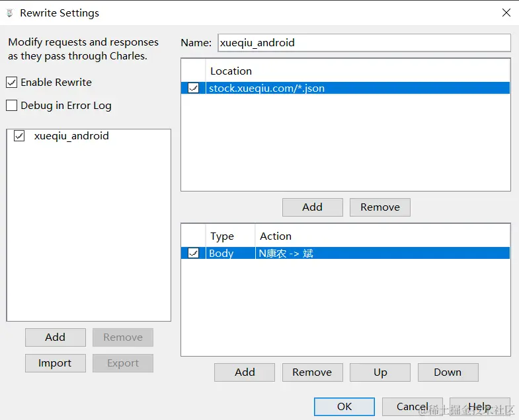Open Help for rewrite settings
Viewport: 519px width, 420px height.
click(480, 406)
